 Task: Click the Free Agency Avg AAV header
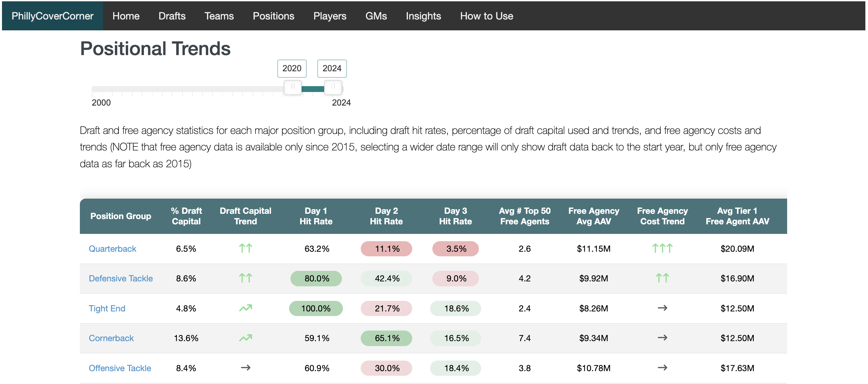593,216
